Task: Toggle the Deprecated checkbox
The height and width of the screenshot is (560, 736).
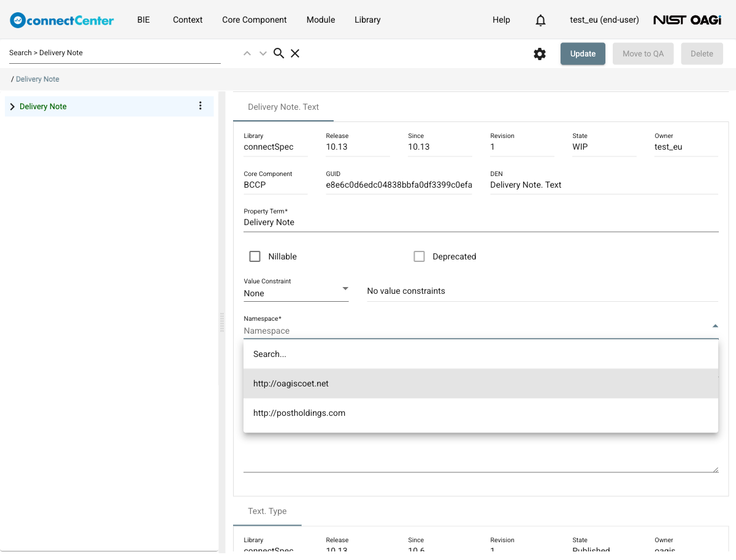Action: [x=420, y=256]
